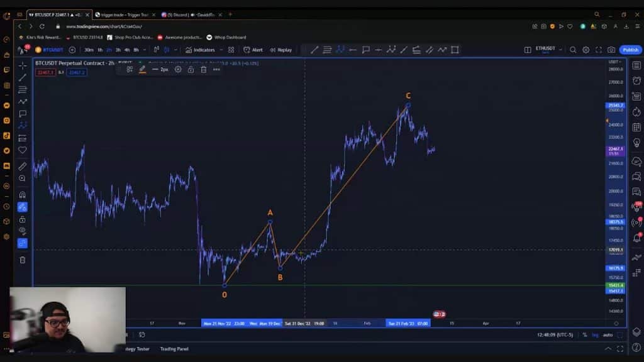Switch to the 4h timeframe
Viewport: 644px width, 362px height.
pos(127,50)
